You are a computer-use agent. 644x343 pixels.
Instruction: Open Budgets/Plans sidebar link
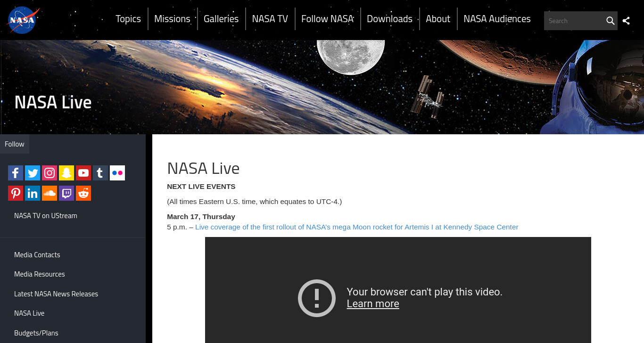click(x=36, y=333)
